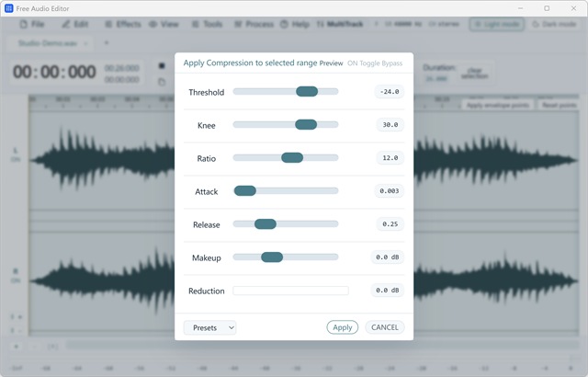588x377 pixels.
Task: Cancel the compression dialog
Action: pos(385,327)
